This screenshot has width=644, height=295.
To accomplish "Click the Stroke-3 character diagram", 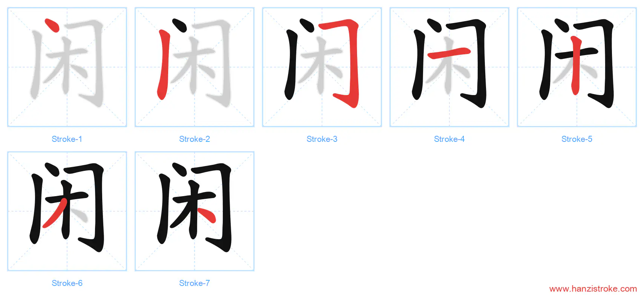I will (x=322, y=67).
